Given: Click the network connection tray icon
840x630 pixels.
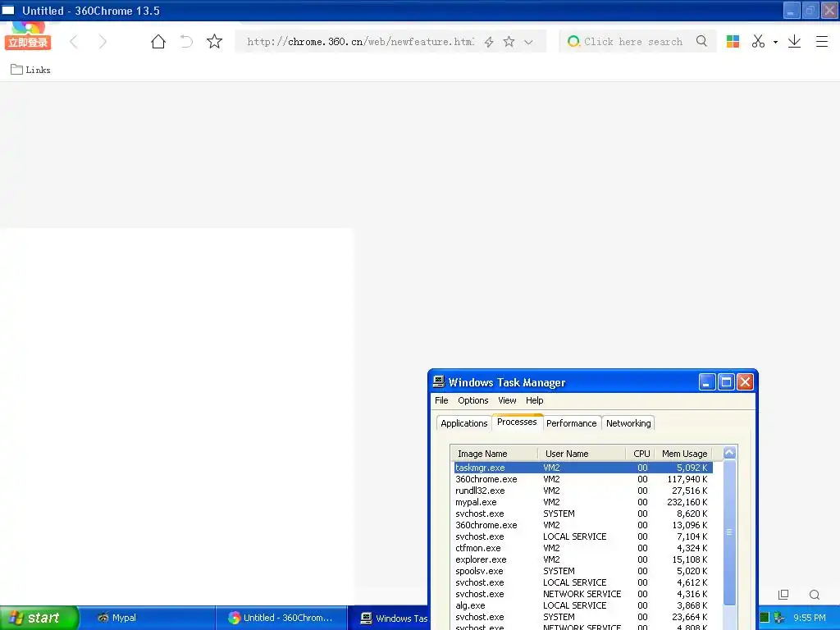Looking at the screenshot, I should pos(779,618).
